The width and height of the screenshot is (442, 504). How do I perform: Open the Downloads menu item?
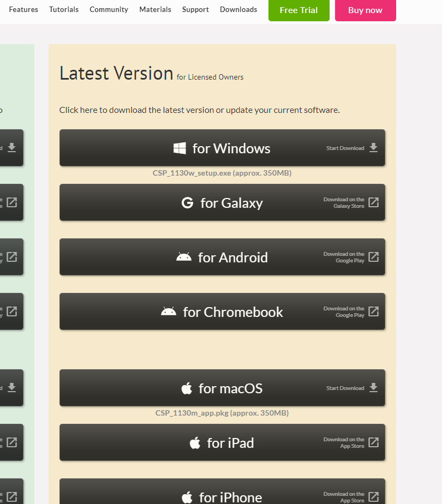pos(238,10)
